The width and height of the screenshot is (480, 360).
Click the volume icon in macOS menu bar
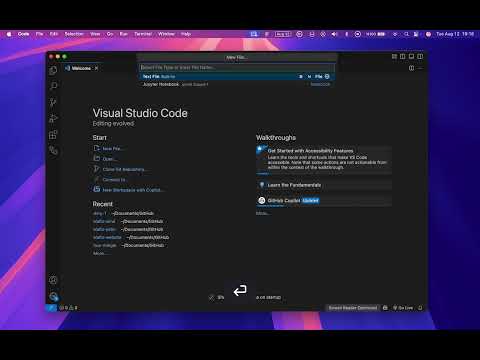point(334,34)
